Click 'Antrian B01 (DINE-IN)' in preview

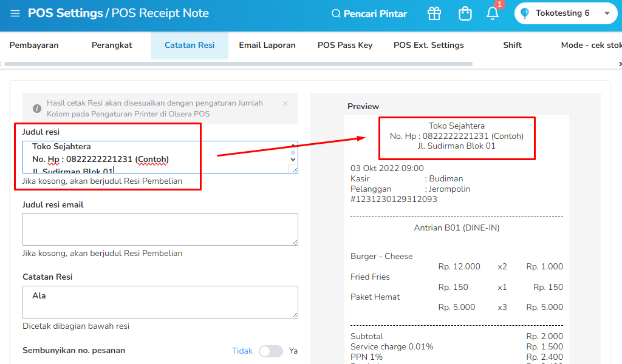click(457, 227)
